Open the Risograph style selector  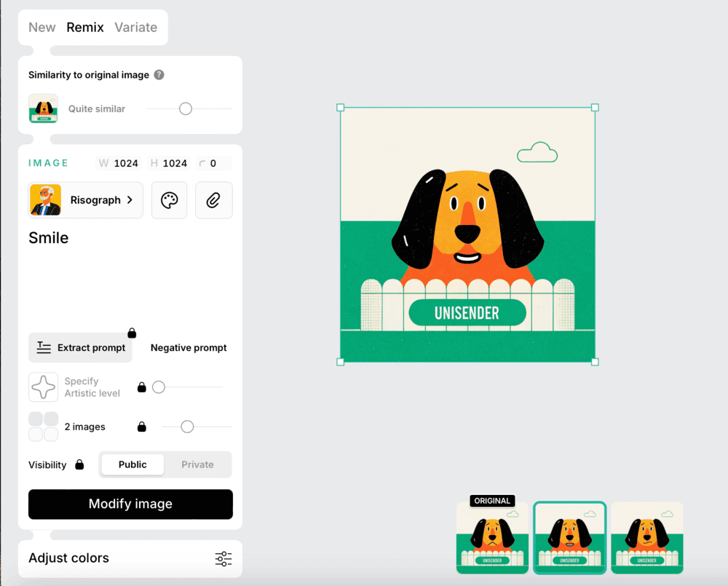tap(86, 200)
